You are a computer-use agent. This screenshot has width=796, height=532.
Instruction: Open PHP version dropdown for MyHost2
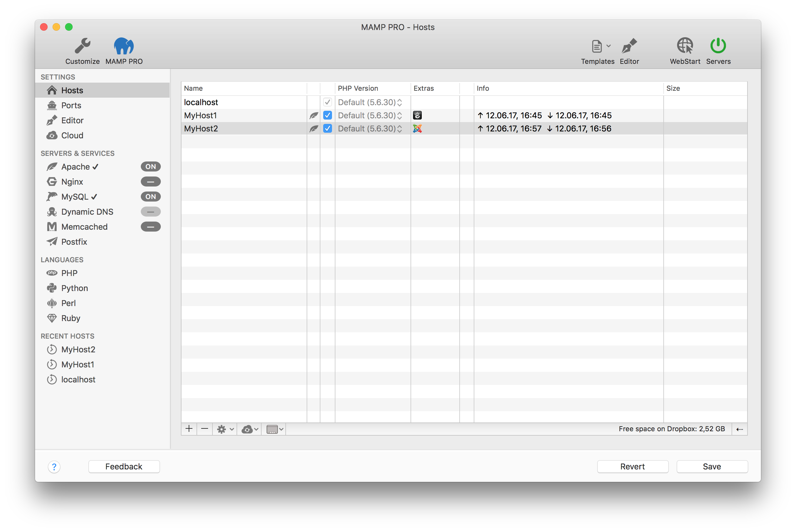click(x=370, y=129)
